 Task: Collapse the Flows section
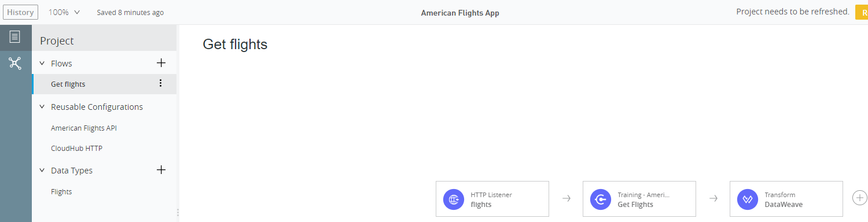[42, 63]
